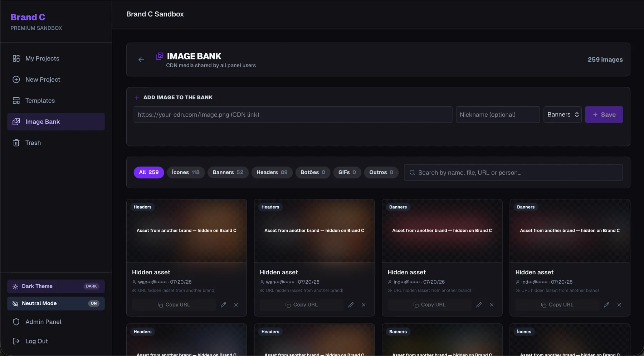This screenshot has height=356, width=644.
Task: Focus the search by name field
Action: pos(513,173)
